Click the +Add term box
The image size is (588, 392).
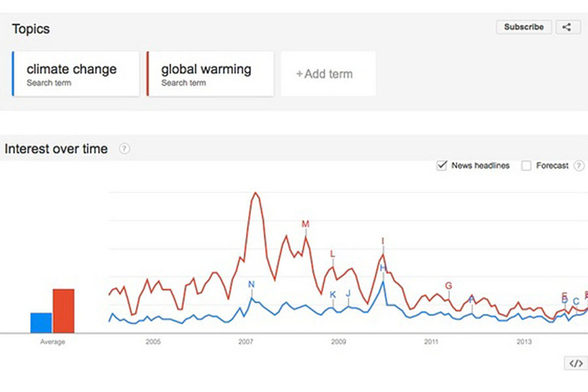pyautogui.click(x=328, y=74)
